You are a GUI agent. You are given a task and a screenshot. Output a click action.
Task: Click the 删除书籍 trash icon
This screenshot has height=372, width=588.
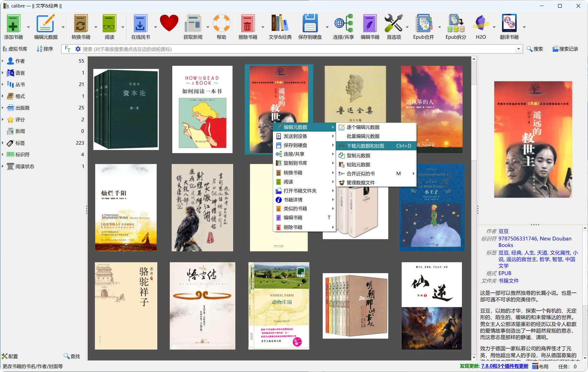[247, 23]
